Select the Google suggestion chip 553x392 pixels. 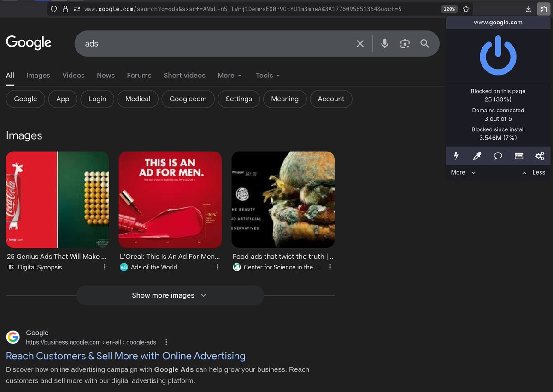[25, 99]
